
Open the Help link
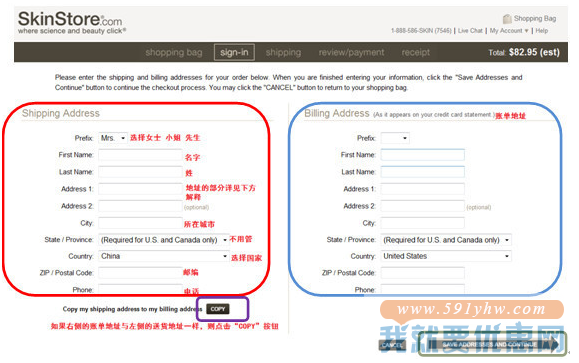coord(542,31)
